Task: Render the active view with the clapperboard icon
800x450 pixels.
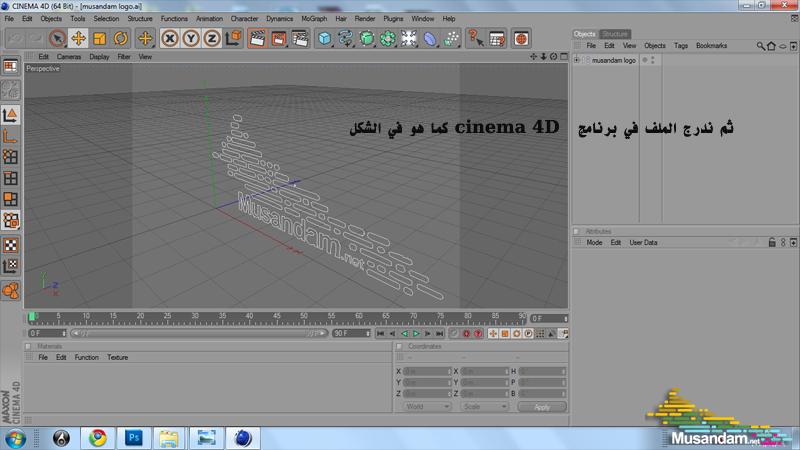Action: 258,38
